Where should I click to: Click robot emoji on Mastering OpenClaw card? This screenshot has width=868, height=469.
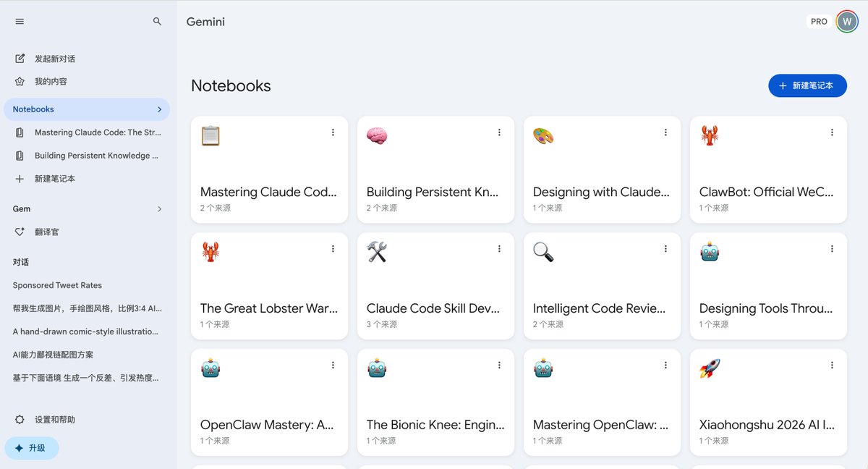coord(543,368)
